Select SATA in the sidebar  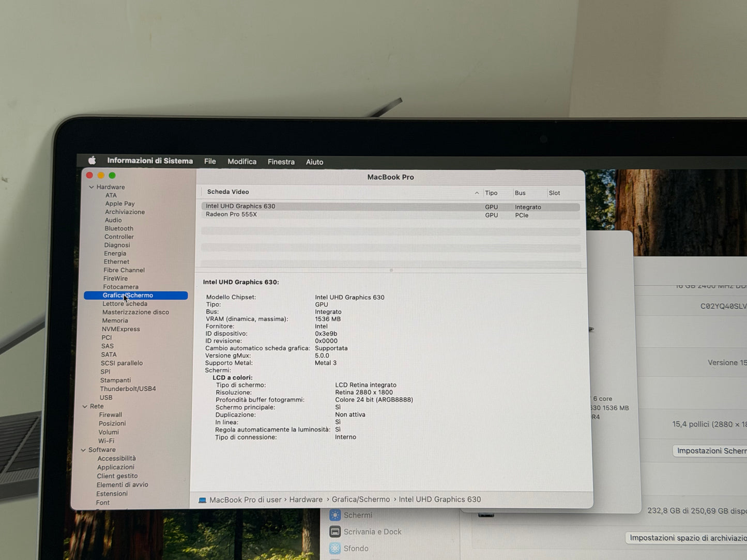[x=109, y=354]
